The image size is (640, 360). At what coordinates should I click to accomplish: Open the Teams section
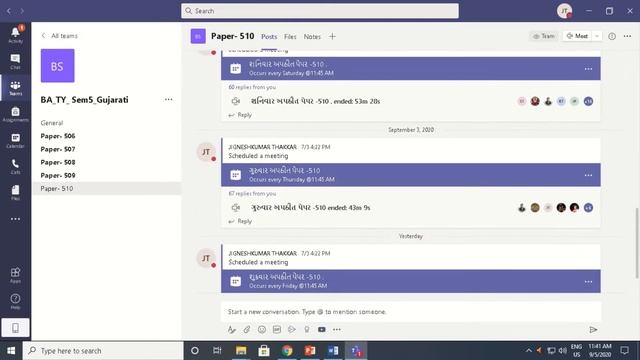16,88
